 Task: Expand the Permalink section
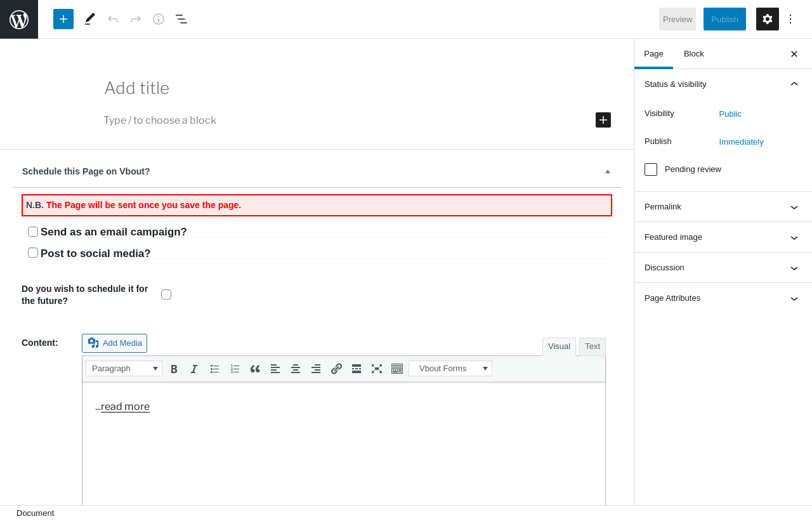click(x=723, y=207)
